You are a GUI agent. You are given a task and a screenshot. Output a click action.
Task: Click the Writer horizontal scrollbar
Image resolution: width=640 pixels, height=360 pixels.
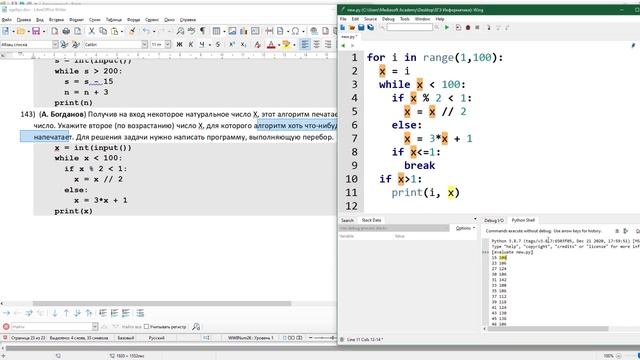(x=162, y=304)
